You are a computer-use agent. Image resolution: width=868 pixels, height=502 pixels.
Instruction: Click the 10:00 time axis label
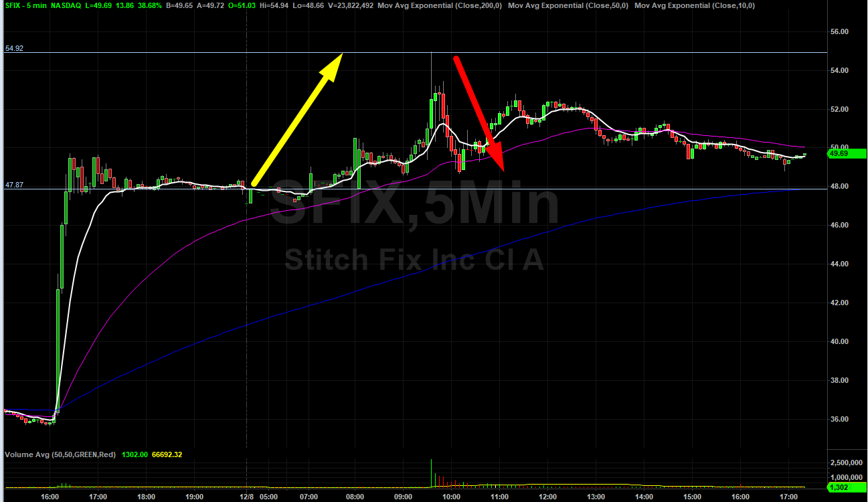[x=451, y=497]
